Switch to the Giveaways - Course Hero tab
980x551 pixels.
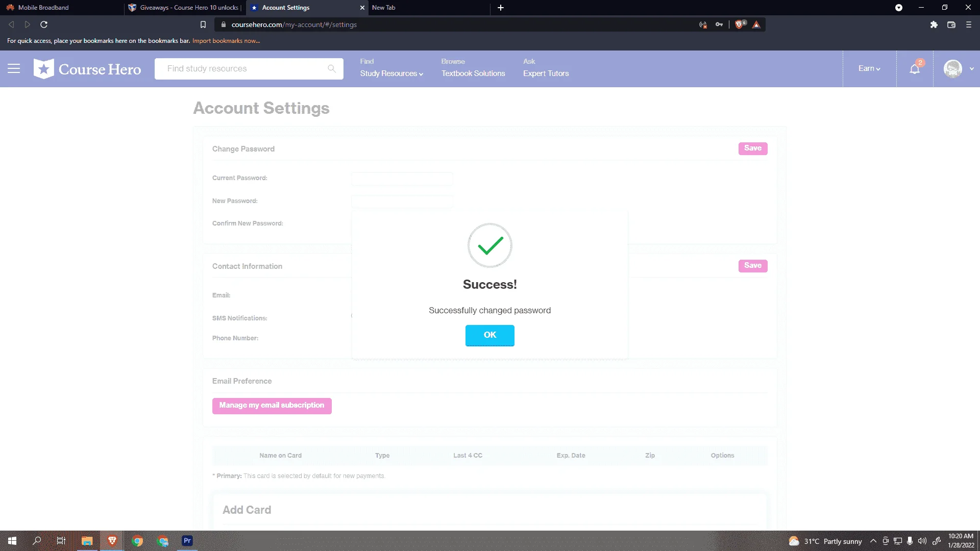tap(184, 8)
